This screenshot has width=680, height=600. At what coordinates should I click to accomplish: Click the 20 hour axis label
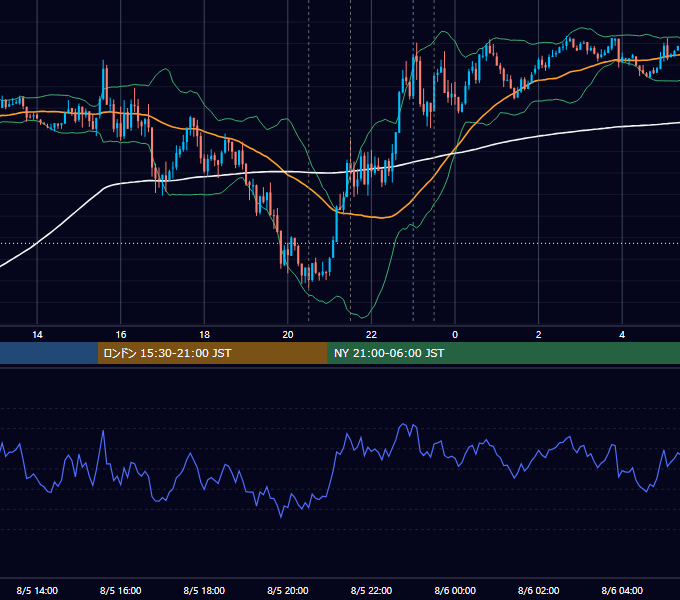pos(288,335)
